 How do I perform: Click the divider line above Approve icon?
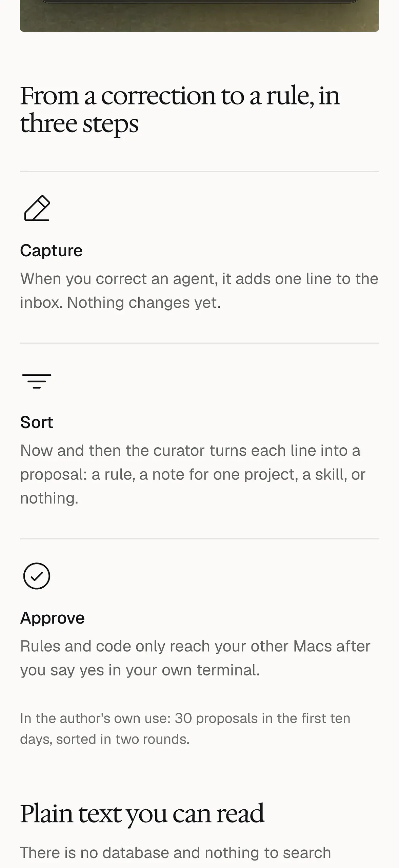(x=199, y=539)
